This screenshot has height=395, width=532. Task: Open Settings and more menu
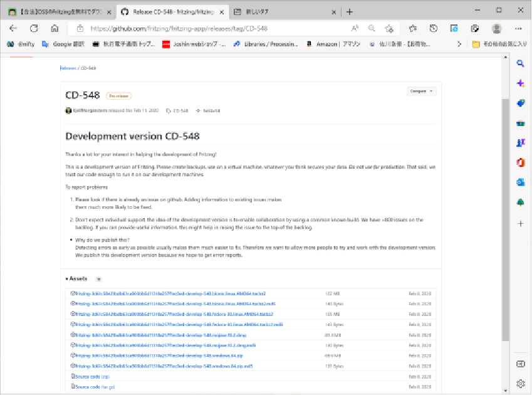coord(518,28)
